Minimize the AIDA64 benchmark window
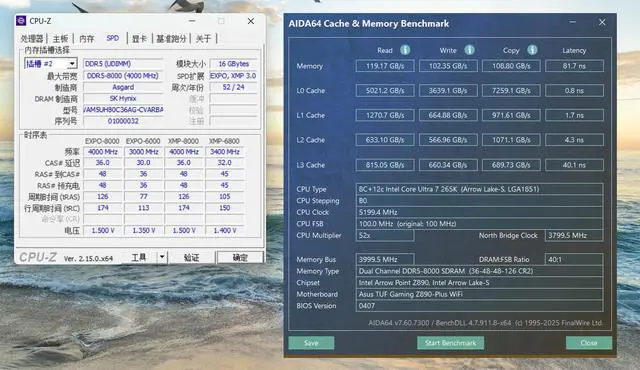640x370 pixels. (x=572, y=22)
